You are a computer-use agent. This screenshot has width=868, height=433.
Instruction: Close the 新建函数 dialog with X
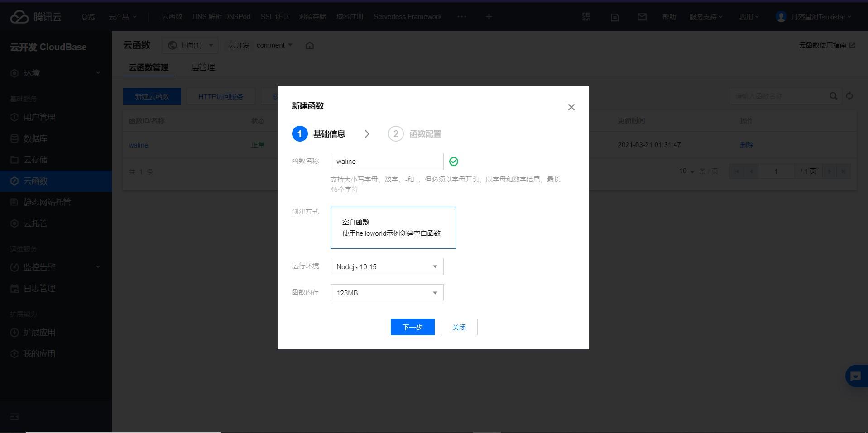571,107
